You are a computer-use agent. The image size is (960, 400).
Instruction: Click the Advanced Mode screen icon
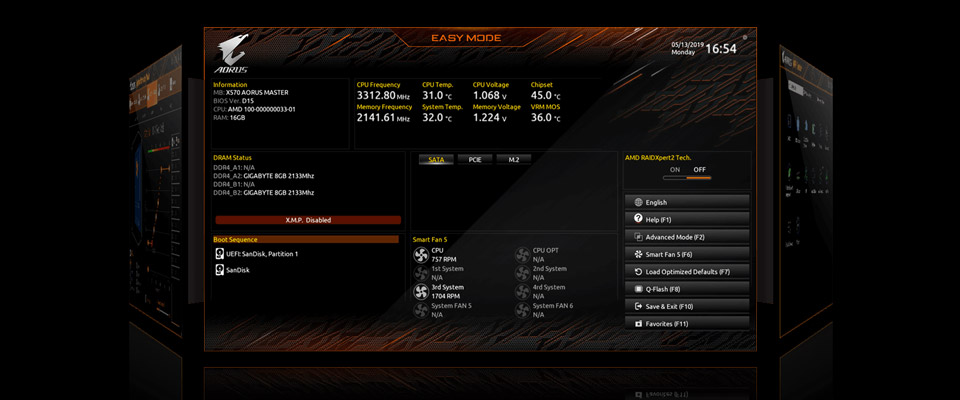639,236
